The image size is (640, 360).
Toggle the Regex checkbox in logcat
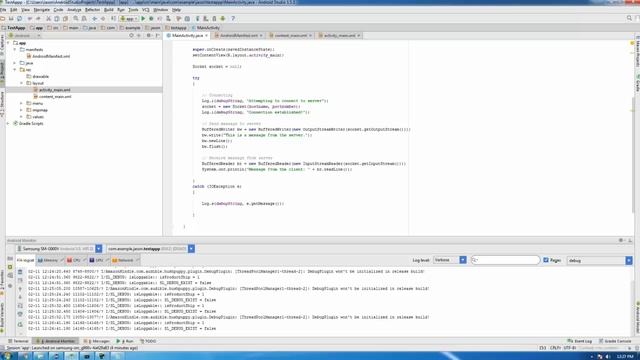[x=546, y=260]
